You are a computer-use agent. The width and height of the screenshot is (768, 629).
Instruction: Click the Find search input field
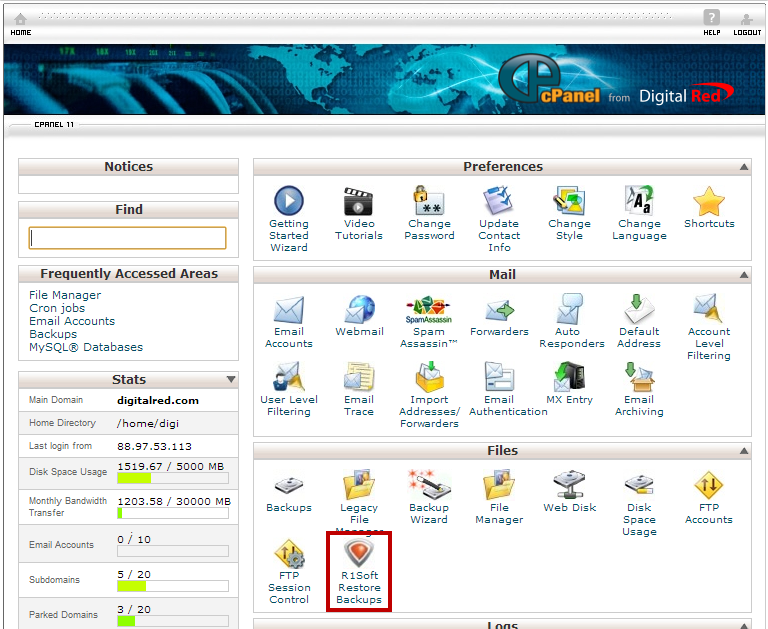tap(127, 238)
